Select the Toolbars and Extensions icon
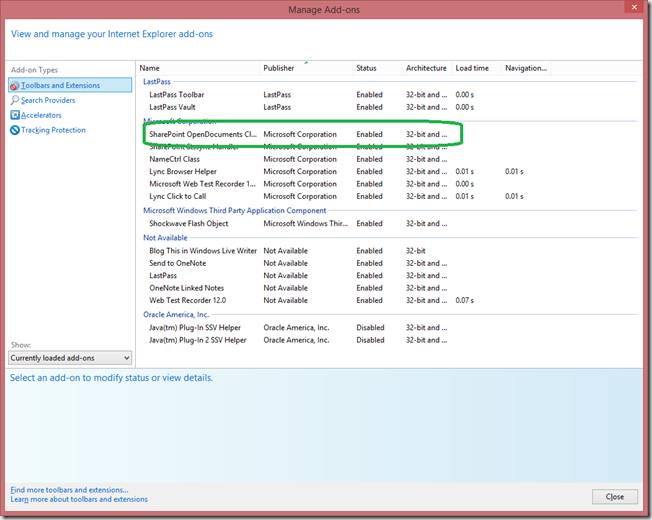 point(15,86)
